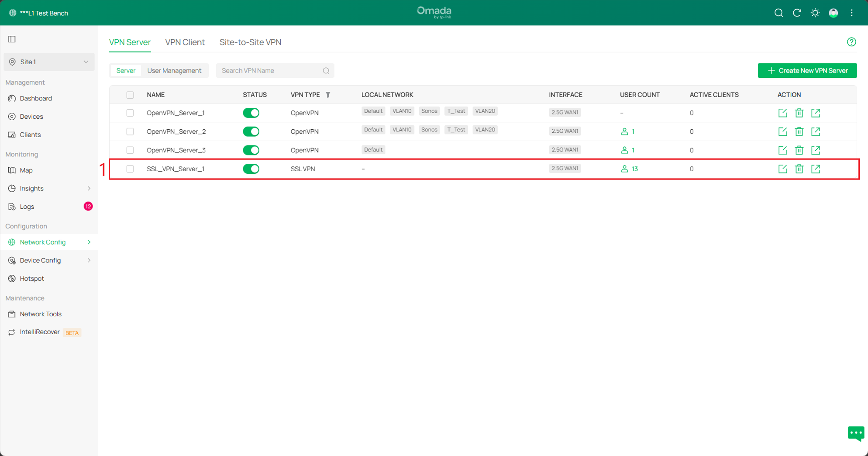The height and width of the screenshot is (456, 868).
Task: Disable OpenVPN_Server_3 status toggle
Action: [251, 150]
